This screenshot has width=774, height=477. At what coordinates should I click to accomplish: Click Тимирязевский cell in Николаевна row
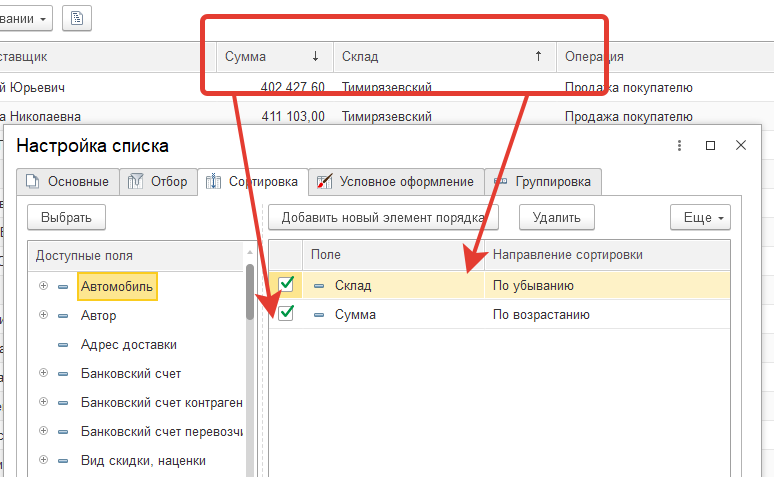click(387, 117)
